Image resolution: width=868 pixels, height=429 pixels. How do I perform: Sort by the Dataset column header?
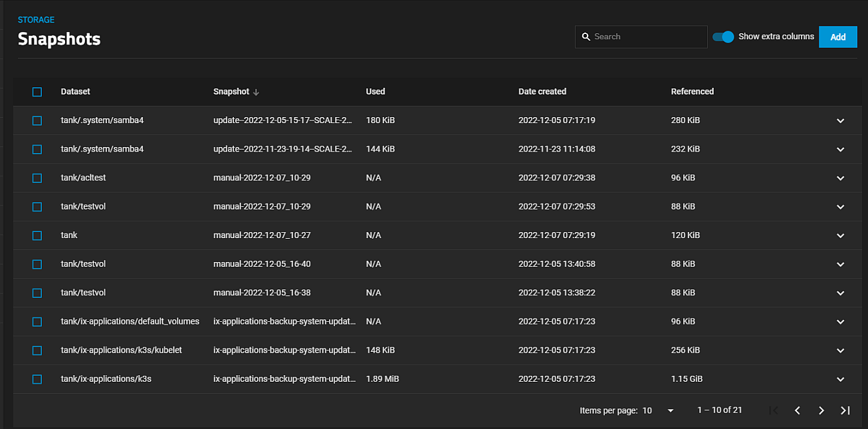point(75,92)
